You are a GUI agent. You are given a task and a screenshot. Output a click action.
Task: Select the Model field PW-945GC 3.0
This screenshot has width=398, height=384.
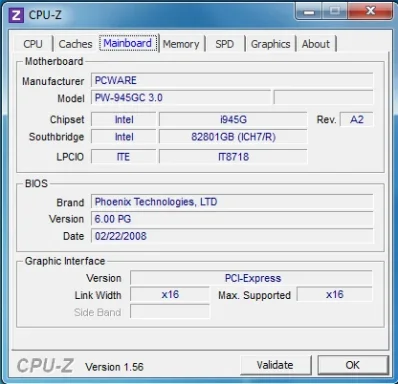click(181, 98)
